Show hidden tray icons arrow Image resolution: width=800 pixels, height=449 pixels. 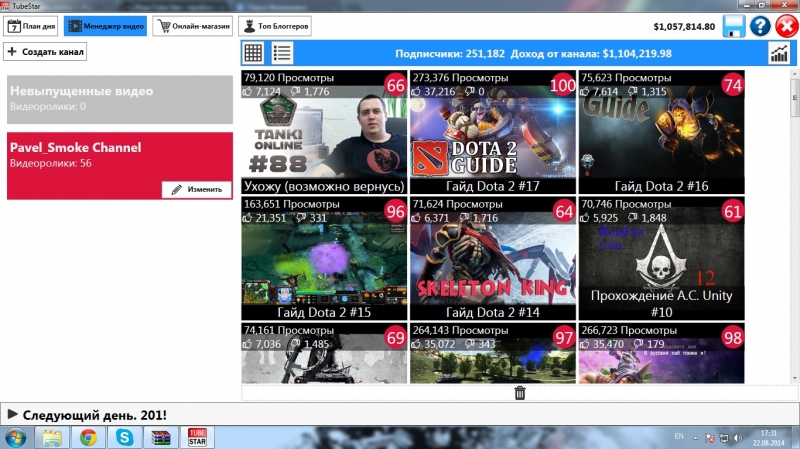(695, 438)
